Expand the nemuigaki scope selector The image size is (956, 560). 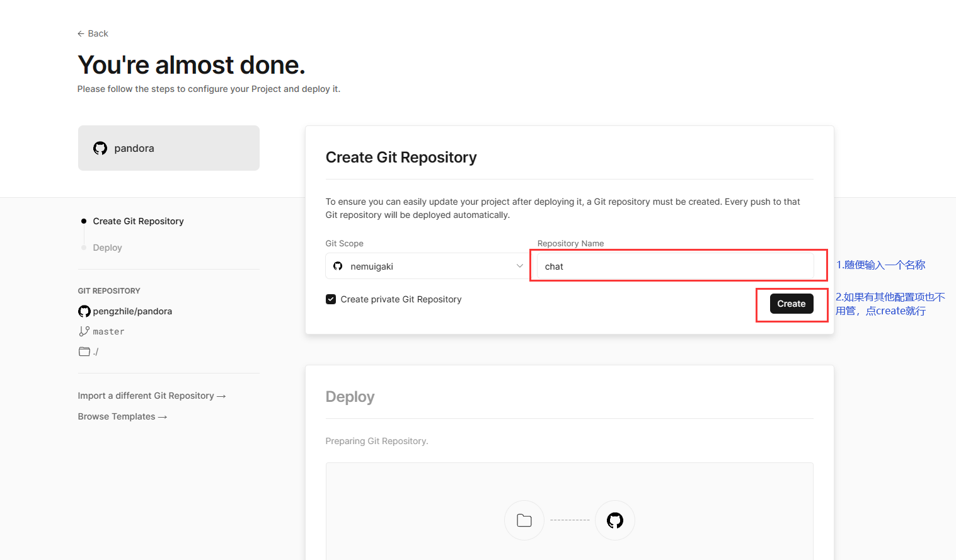426,266
